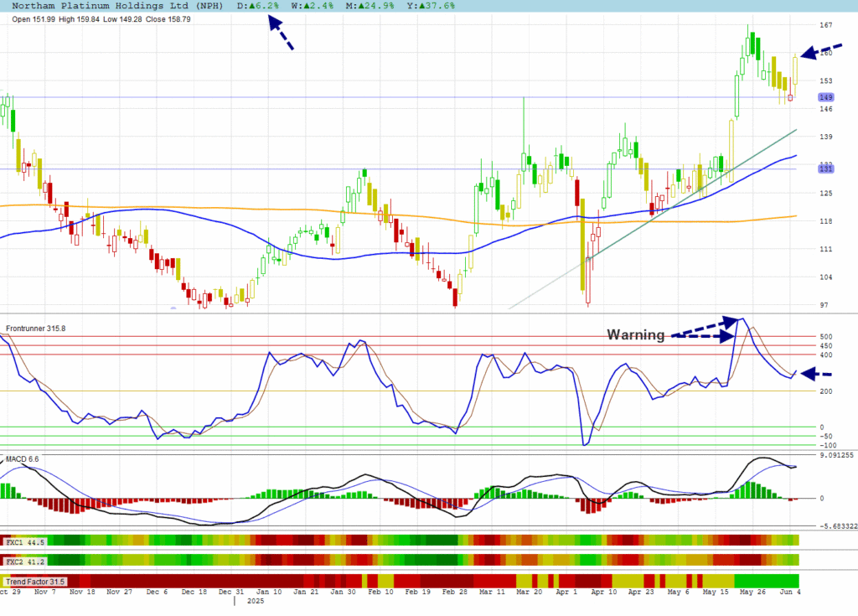
Task: Click the Open 151.99 value
Action: pos(34,19)
